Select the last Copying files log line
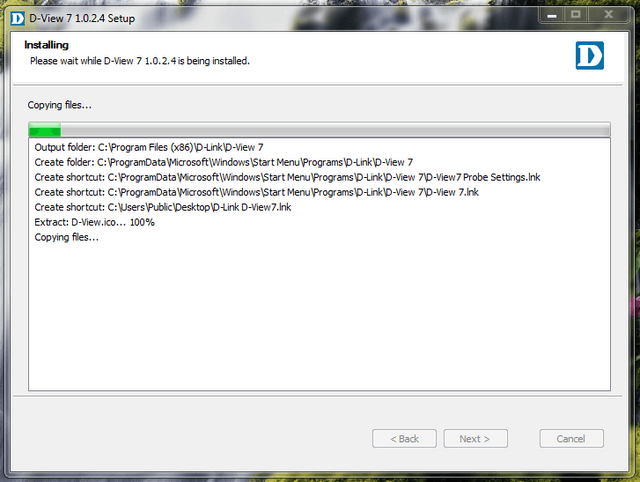The width and height of the screenshot is (640, 482). click(x=67, y=237)
